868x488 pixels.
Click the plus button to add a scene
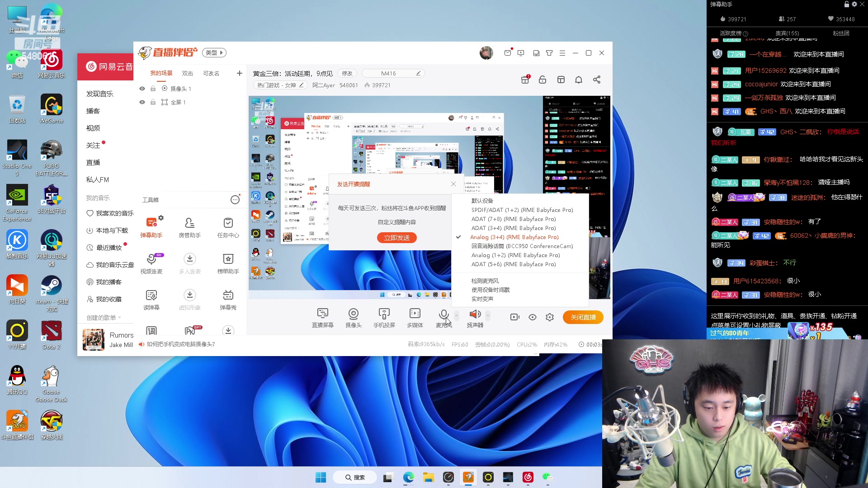tap(239, 73)
